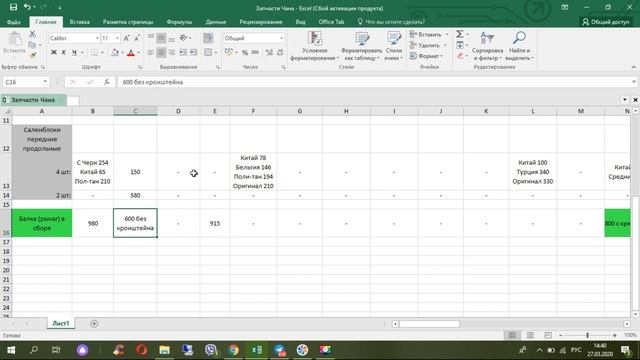Click the Paste (Вставить) clipboard icon
The width and height of the screenshot is (640, 360).
click(x=15, y=40)
